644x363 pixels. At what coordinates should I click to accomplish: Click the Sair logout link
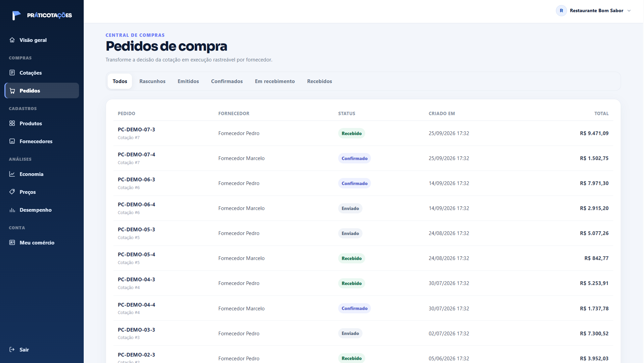click(x=42, y=349)
